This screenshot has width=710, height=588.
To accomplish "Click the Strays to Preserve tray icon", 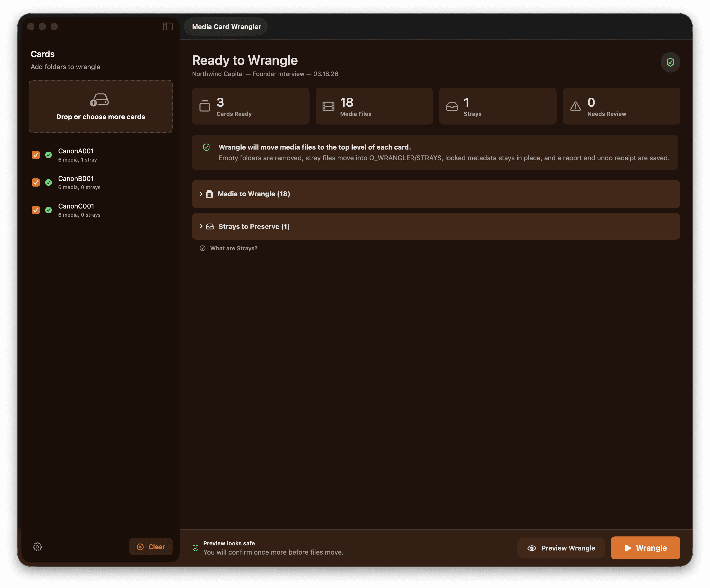I will point(210,226).
